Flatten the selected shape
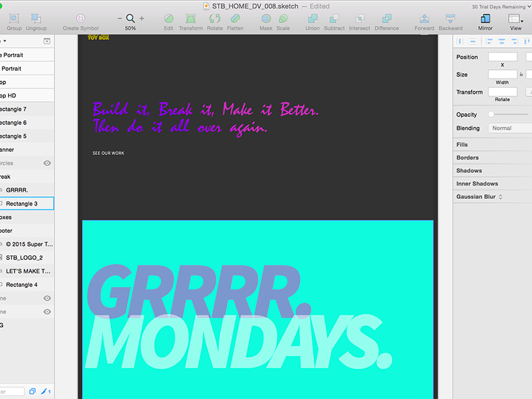Viewport: 532px width, 399px height. pos(235,22)
